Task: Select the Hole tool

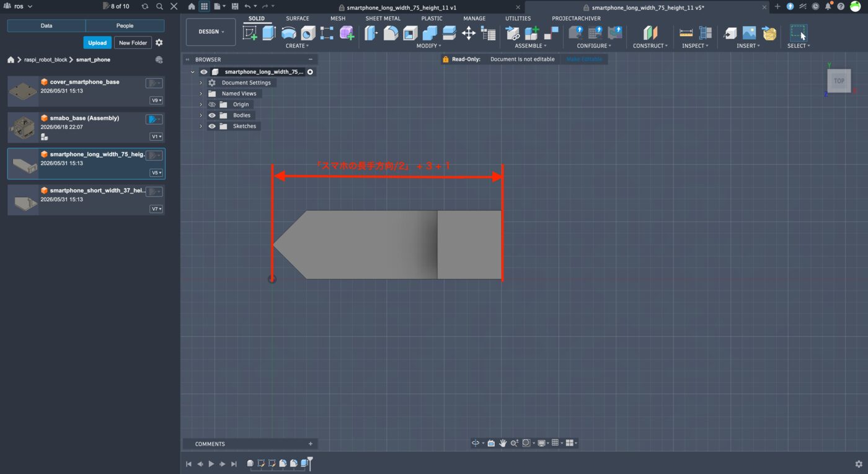Action: tap(308, 33)
